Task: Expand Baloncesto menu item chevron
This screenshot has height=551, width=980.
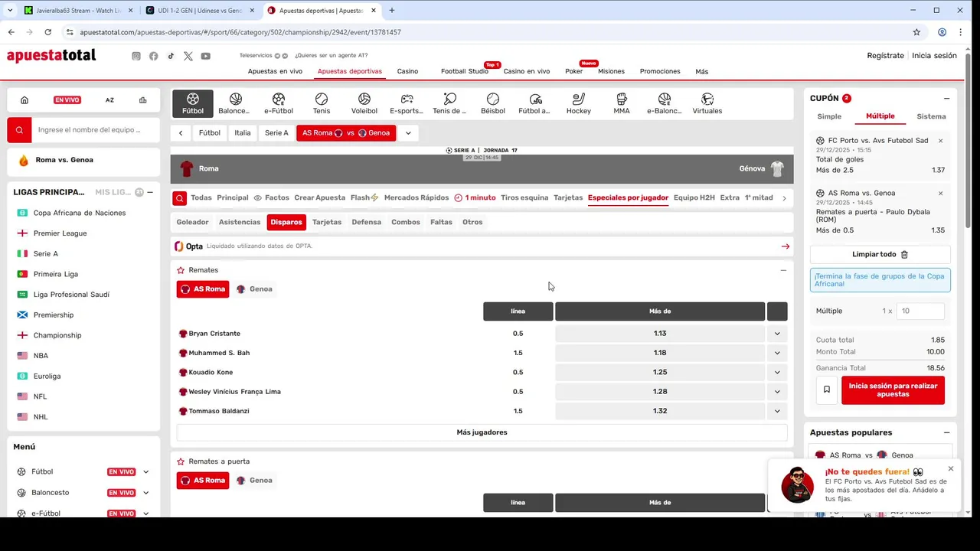Action: click(145, 493)
